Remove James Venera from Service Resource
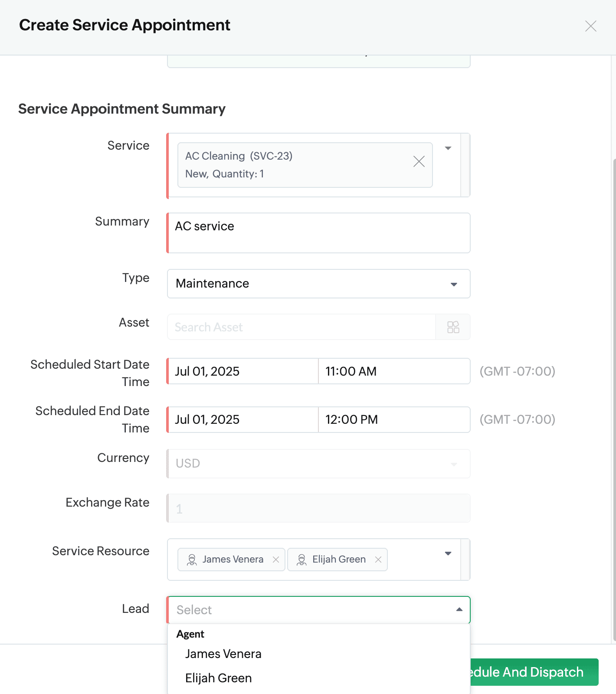 pos(276,560)
